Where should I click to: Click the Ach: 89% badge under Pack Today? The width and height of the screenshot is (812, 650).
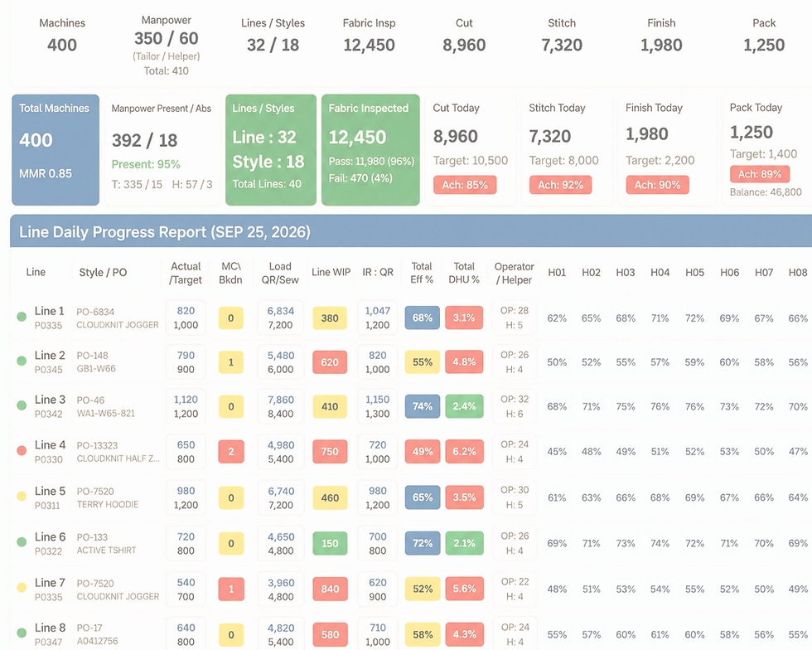760,174
